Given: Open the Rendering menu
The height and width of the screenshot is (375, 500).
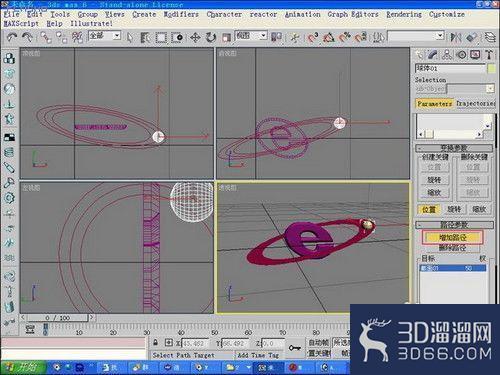Looking at the screenshot, I should point(404,14).
